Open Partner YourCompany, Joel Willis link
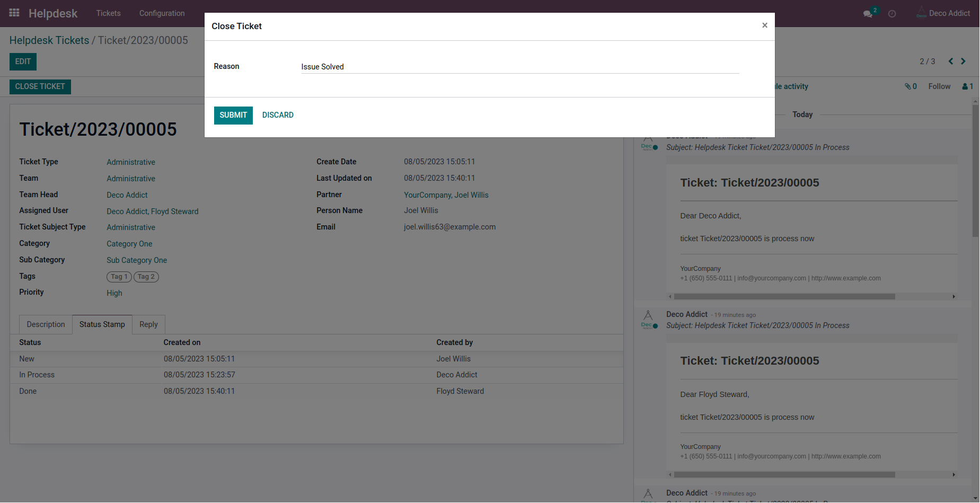The image size is (980, 503). coord(446,195)
